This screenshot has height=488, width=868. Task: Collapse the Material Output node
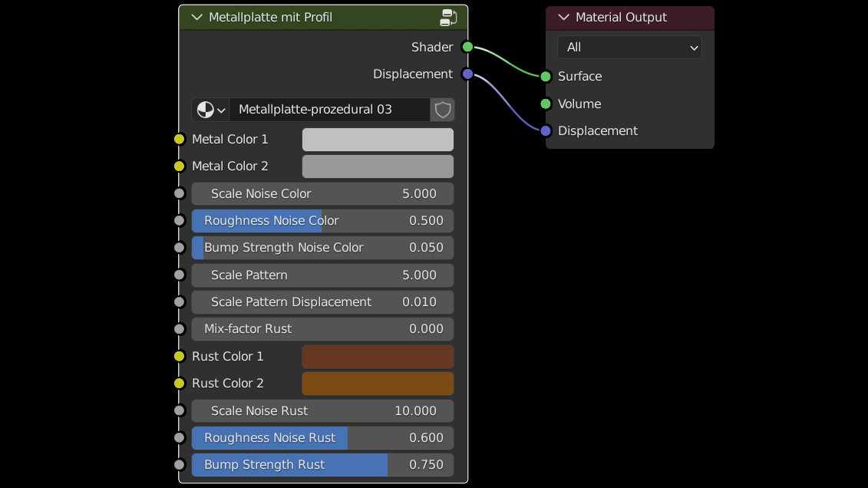(564, 18)
